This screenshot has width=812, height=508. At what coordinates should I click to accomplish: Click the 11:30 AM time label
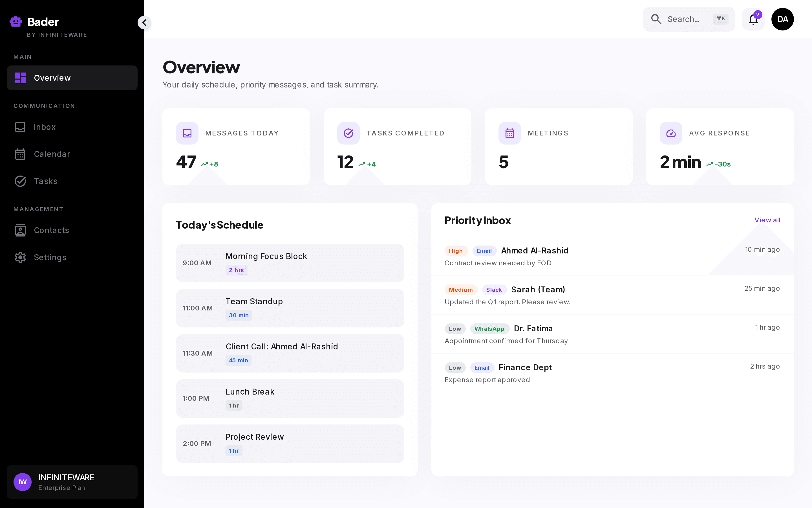[198, 353]
